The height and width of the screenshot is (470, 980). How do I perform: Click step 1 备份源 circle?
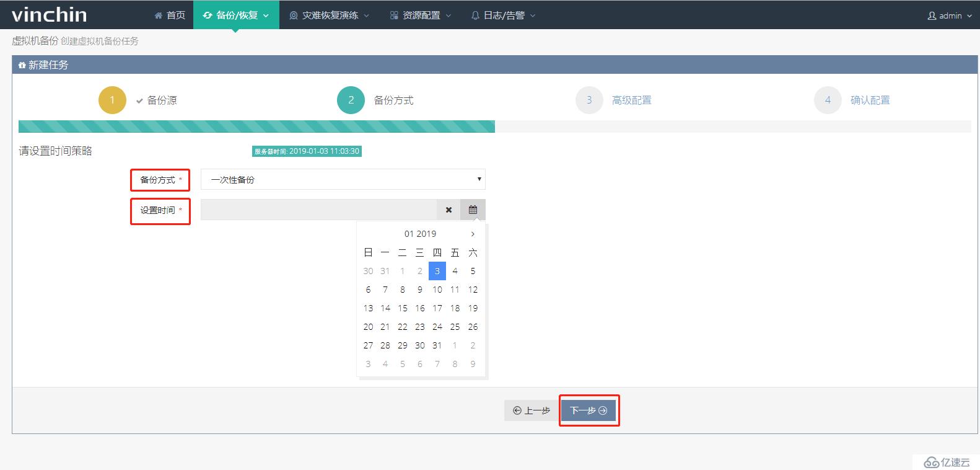click(x=112, y=100)
